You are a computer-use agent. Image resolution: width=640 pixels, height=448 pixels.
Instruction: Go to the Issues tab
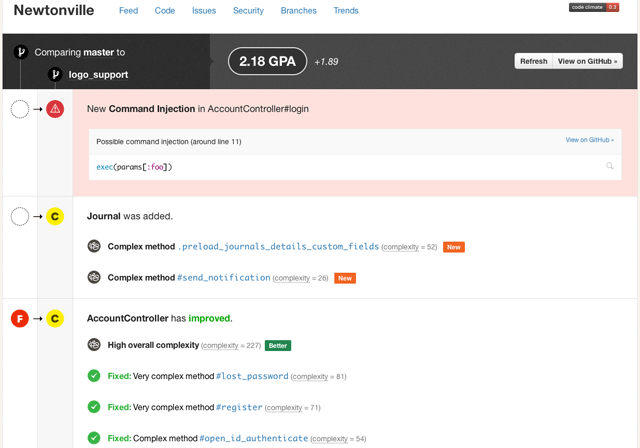tap(204, 11)
